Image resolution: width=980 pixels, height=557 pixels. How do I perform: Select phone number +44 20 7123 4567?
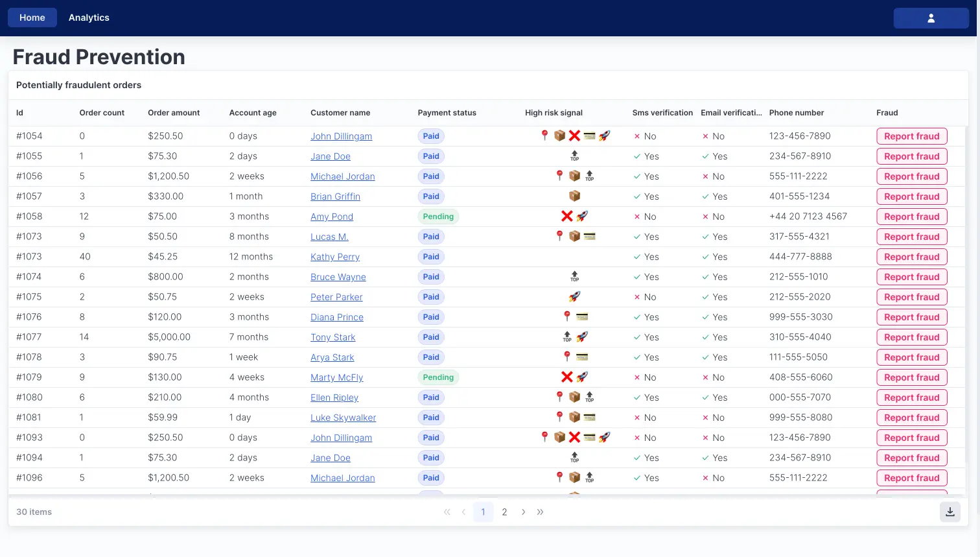(808, 217)
